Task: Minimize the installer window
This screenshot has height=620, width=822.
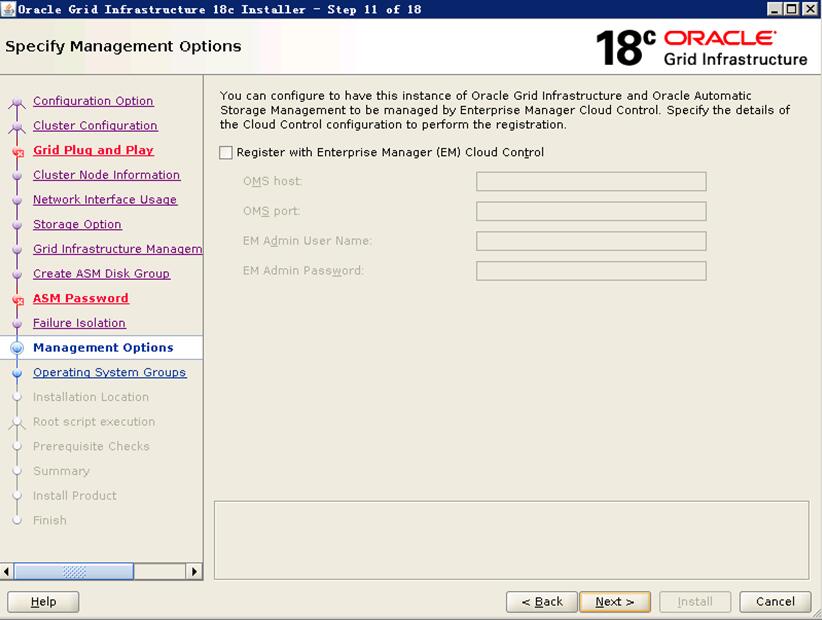Action: (774, 9)
